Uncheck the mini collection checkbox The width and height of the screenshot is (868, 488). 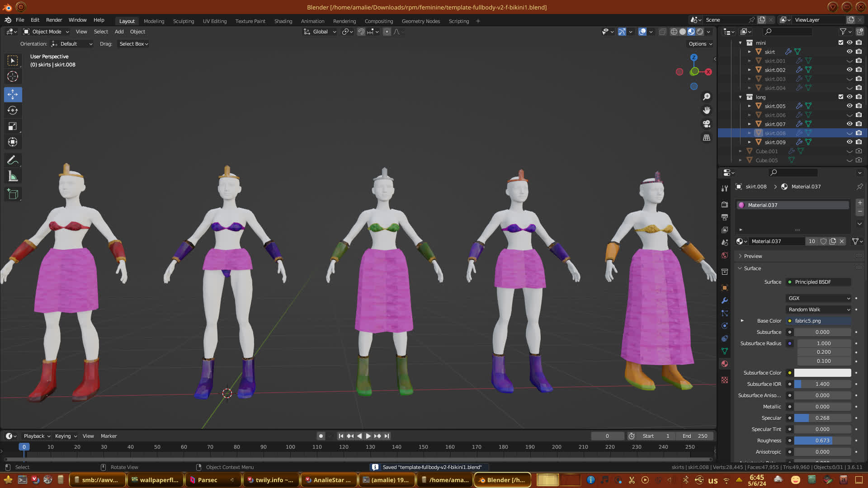pyautogui.click(x=841, y=42)
